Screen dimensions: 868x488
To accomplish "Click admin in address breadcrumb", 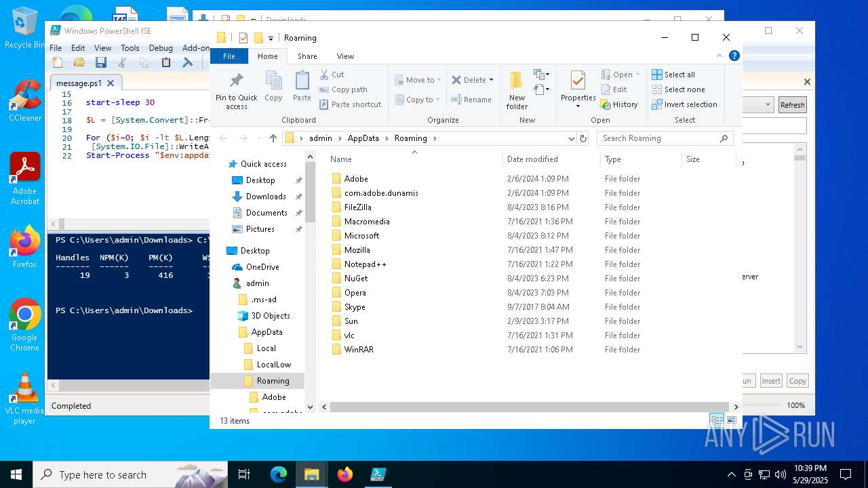I will [321, 138].
